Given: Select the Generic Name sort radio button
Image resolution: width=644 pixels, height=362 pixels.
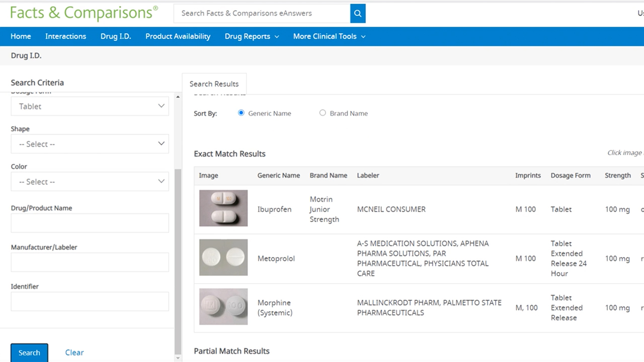Looking at the screenshot, I should (241, 113).
